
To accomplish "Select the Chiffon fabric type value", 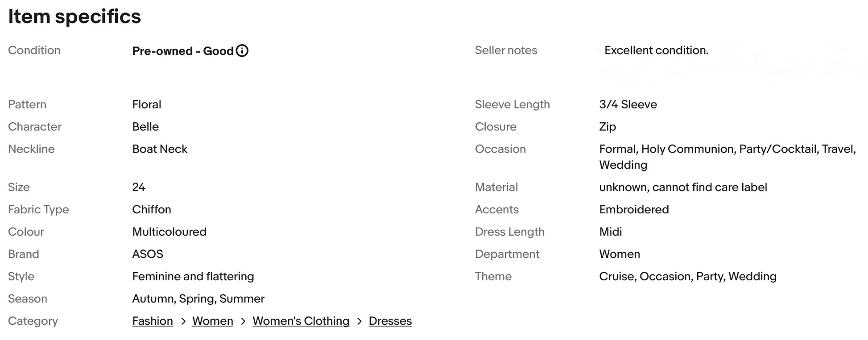I will pos(152,210).
